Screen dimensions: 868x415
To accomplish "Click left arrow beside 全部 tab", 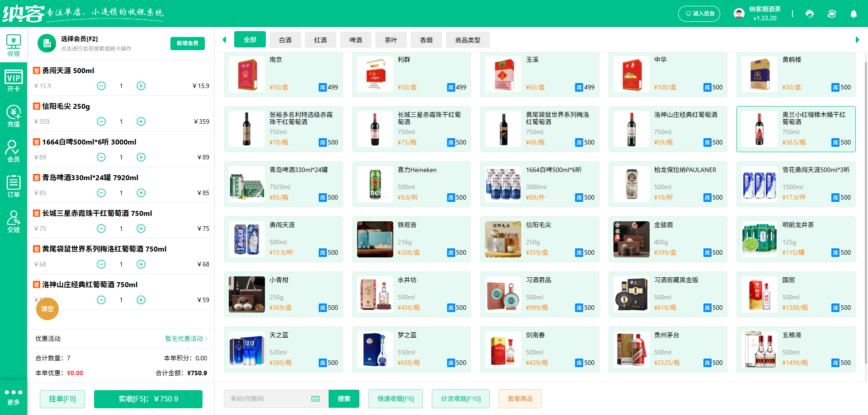I will coord(224,39).
